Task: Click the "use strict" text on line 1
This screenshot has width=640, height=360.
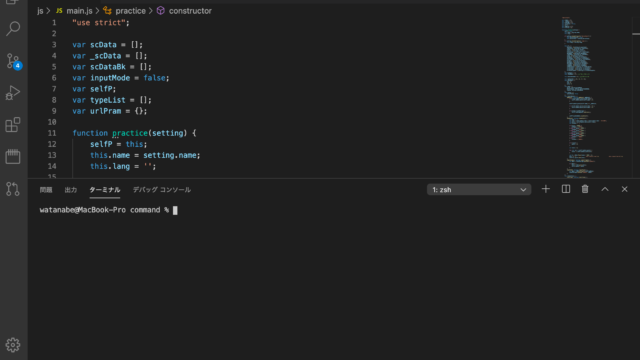Action: pyautogui.click(x=99, y=23)
